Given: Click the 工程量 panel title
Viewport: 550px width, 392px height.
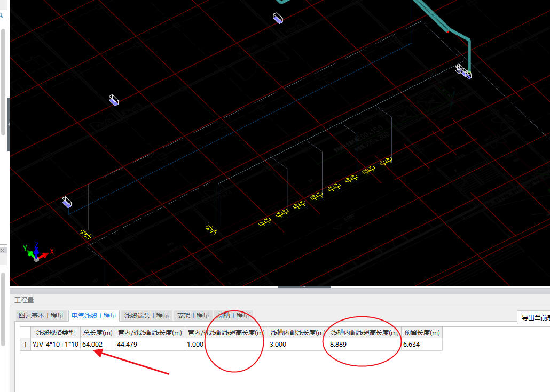Looking at the screenshot, I should click(x=24, y=300).
